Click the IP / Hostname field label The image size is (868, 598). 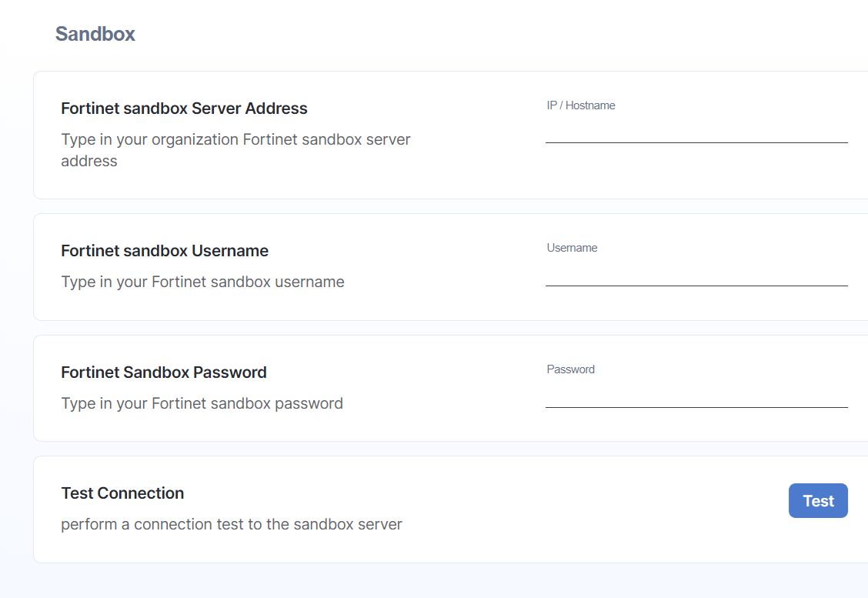pos(581,105)
